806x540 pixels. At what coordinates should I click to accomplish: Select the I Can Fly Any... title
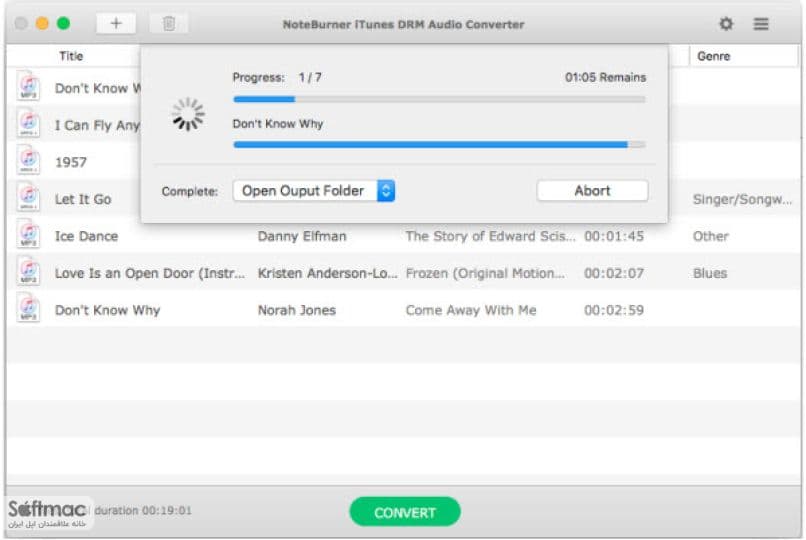[97, 125]
